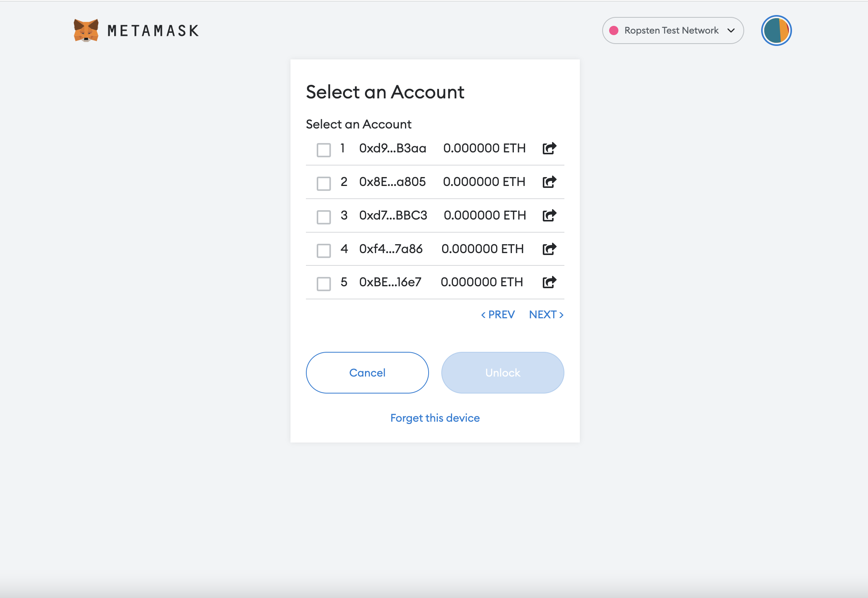Select the checkbox for account 2
The width and height of the screenshot is (868, 598).
point(324,183)
